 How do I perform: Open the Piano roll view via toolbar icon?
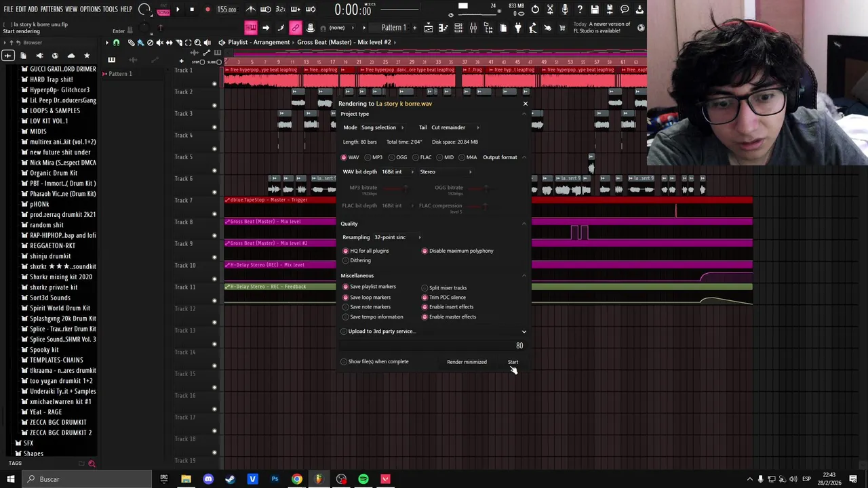pyautogui.click(x=443, y=28)
